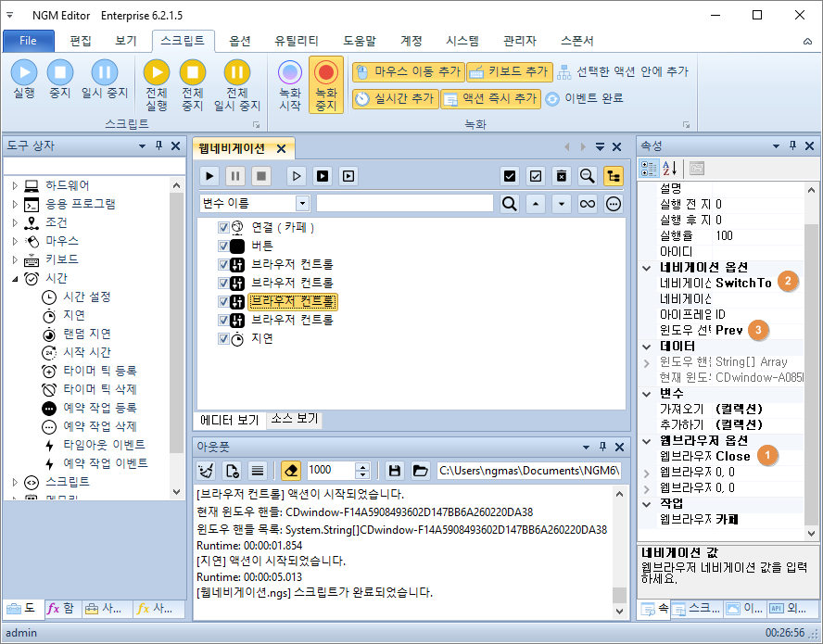Click search text field in editor

(405, 204)
